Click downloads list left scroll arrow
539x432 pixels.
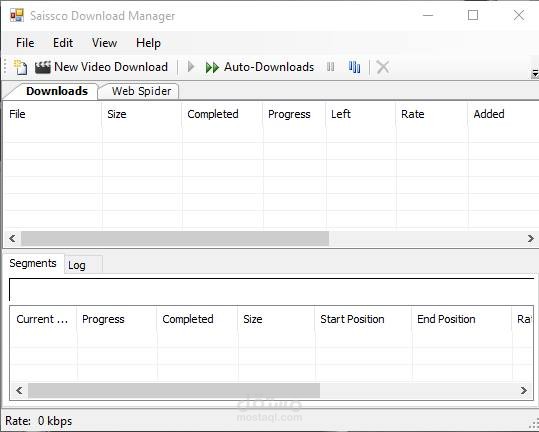click(12, 239)
